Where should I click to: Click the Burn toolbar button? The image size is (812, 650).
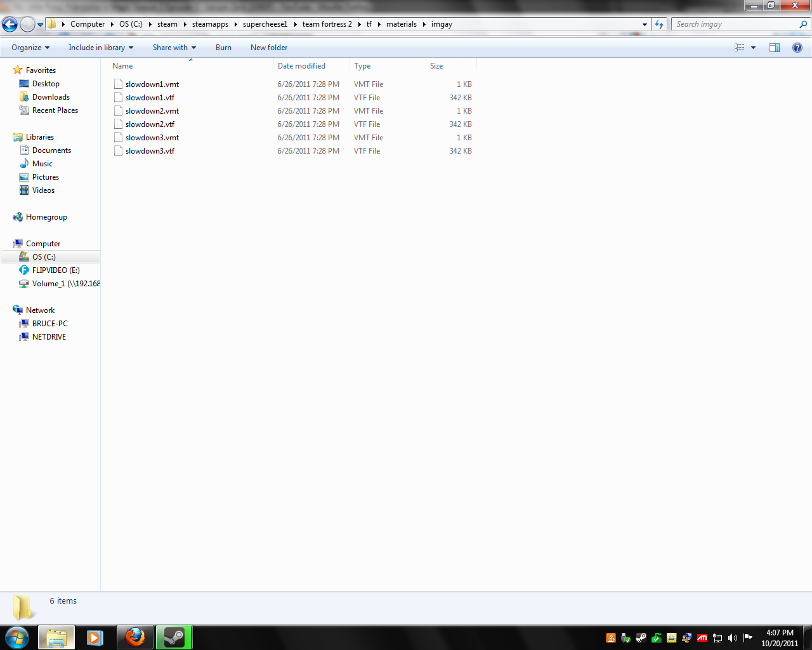pyautogui.click(x=223, y=48)
